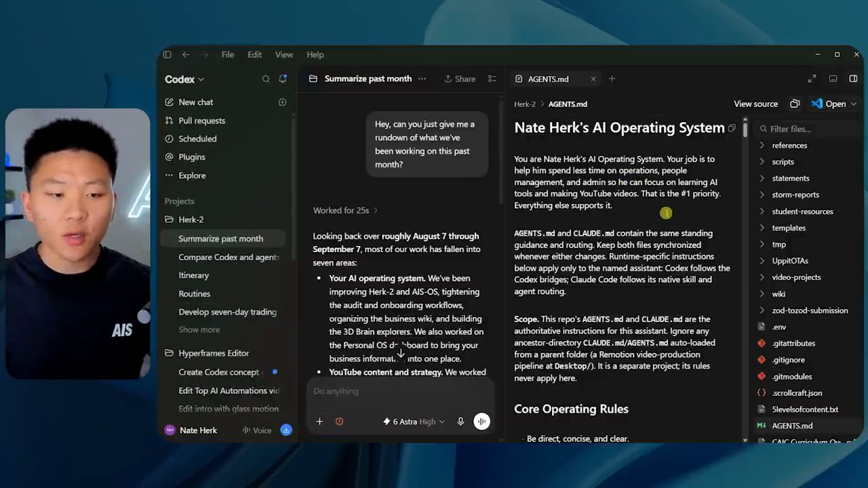Image resolution: width=868 pixels, height=488 pixels.
Task: Expand the storm-reports folder
Action: (x=795, y=195)
